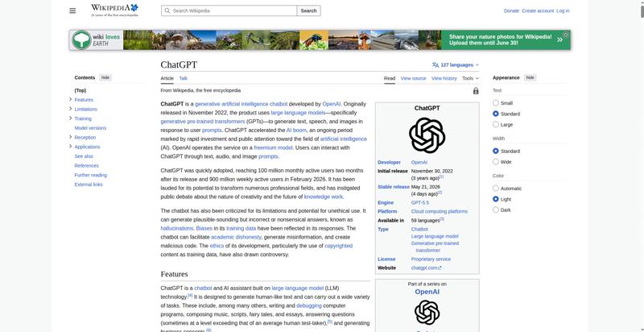Click the magnifier icon in search box

(167, 10)
